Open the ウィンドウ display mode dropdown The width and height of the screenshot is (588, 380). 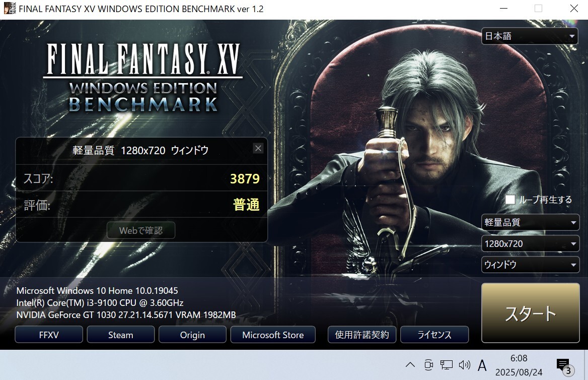click(x=530, y=265)
